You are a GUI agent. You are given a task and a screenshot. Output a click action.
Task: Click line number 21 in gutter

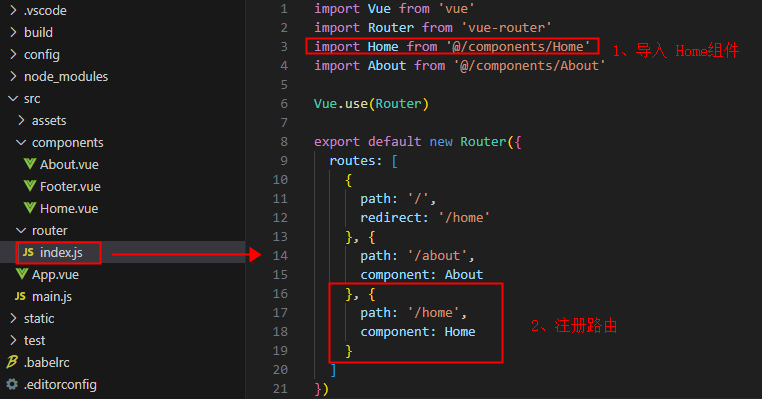(x=280, y=389)
